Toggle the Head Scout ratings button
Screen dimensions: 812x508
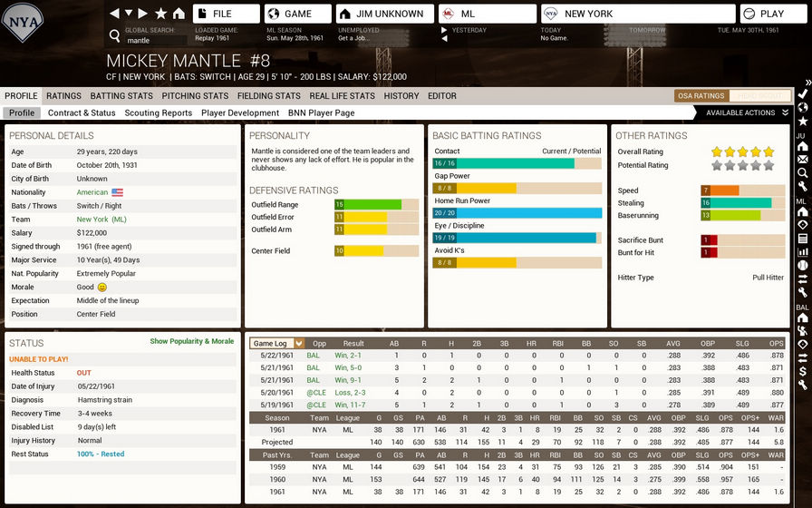pos(759,95)
